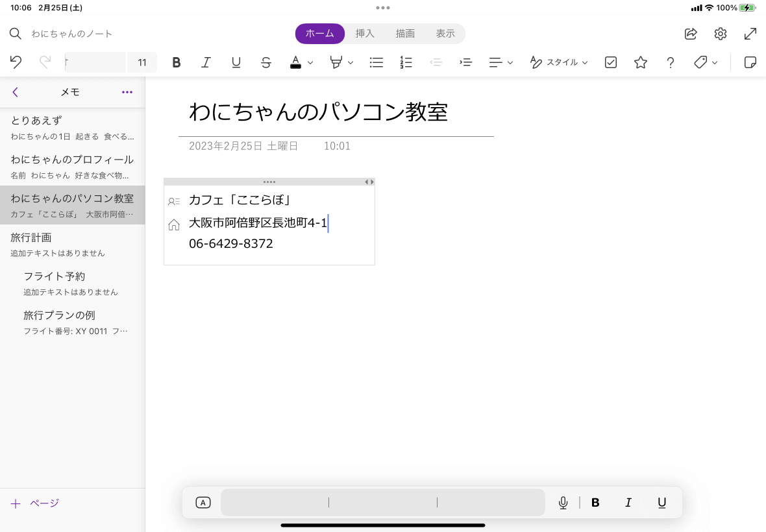766x532 pixels.
Task: Toggle the to-do checkbox tag
Action: (x=611, y=62)
